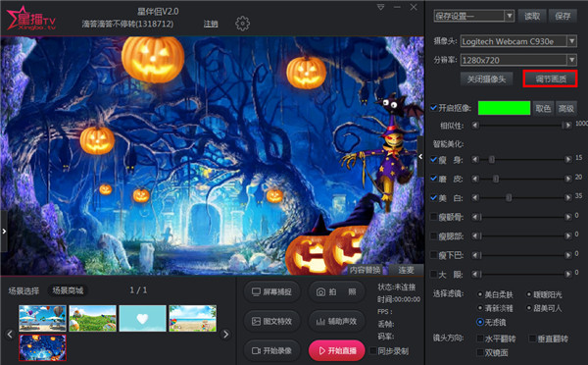
Task: Switch to the 场景选择 tab
Action: [24, 290]
